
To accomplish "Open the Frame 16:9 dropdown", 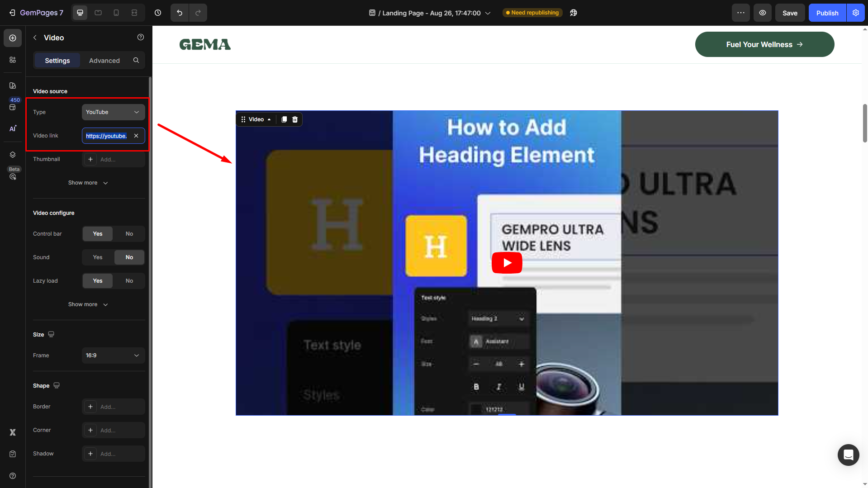I will 113,355.
